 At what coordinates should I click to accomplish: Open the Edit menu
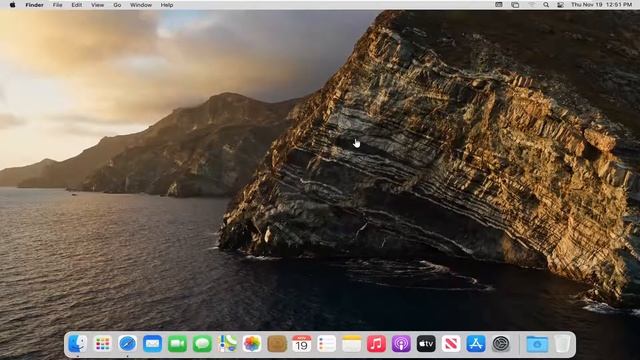coord(77,5)
